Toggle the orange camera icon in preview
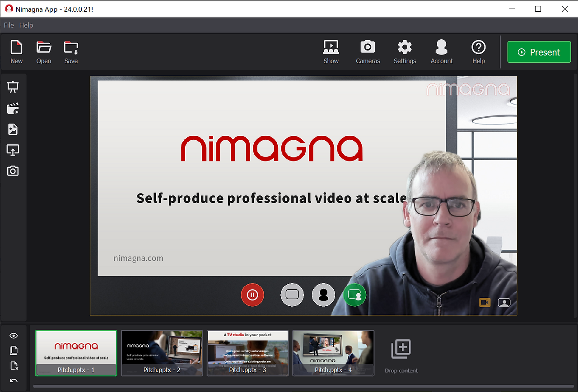 [x=485, y=302]
